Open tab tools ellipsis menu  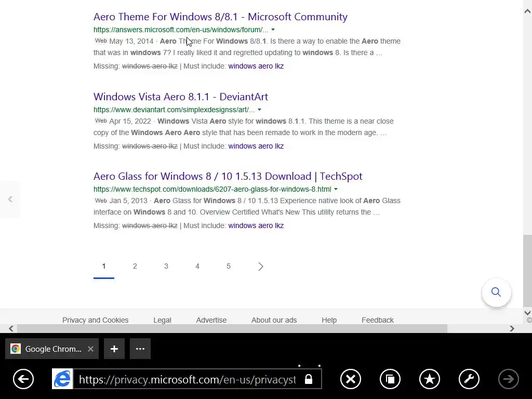click(x=140, y=349)
